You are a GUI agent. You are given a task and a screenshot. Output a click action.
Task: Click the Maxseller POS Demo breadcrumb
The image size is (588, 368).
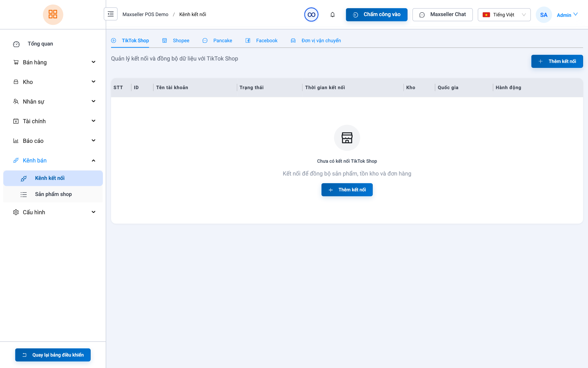click(145, 14)
